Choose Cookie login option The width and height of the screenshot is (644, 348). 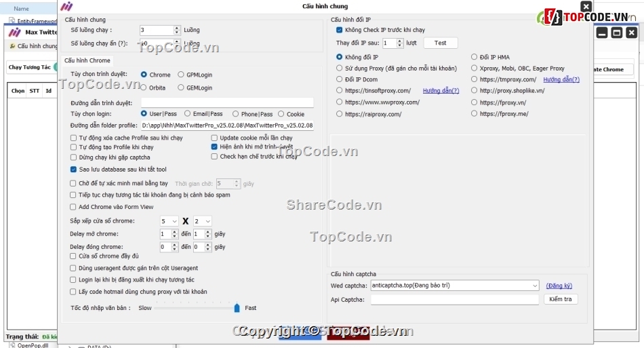281,114
